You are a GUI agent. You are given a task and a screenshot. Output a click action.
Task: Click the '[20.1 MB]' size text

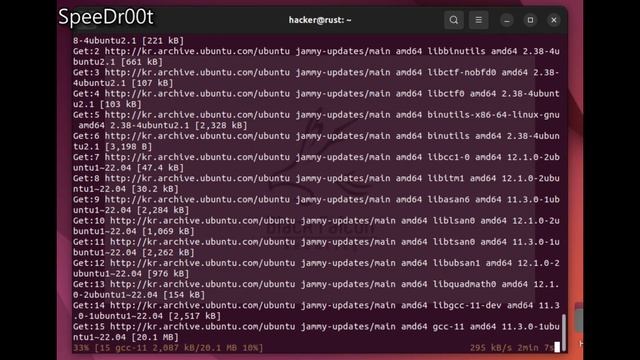coord(155,338)
